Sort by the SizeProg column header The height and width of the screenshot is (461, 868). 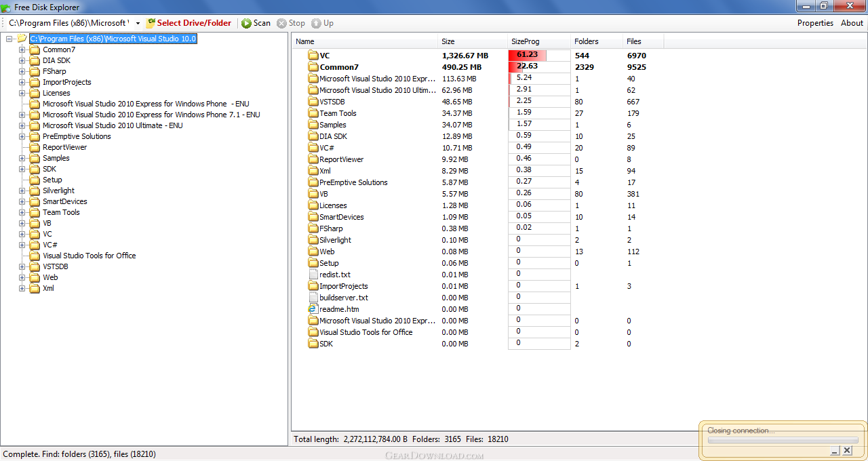(x=539, y=41)
